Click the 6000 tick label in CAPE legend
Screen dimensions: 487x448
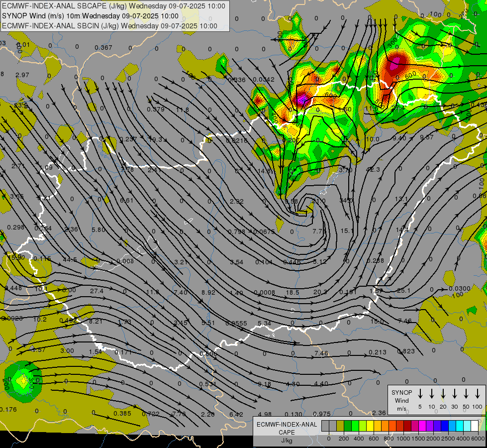point(478,439)
